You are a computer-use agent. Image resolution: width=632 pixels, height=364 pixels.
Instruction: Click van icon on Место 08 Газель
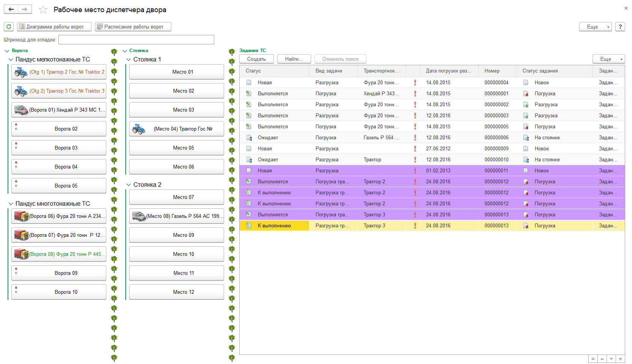(x=139, y=216)
